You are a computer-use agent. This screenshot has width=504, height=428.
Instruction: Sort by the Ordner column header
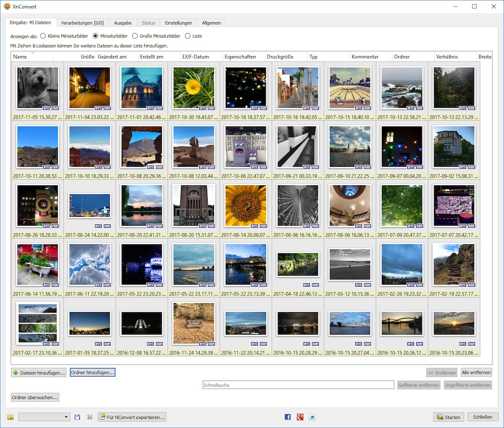click(x=413, y=56)
